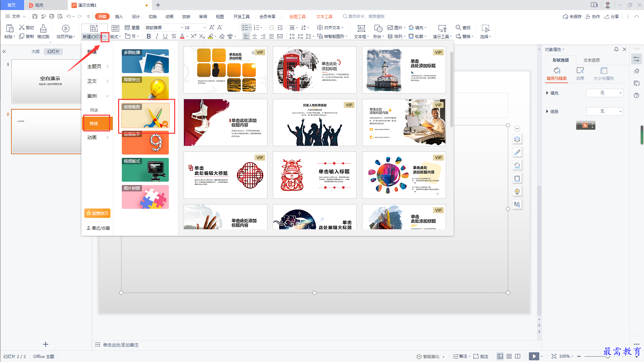Open the font size dropdown
The height and width of the screenshot is (362, 644).
click(204, 28)
